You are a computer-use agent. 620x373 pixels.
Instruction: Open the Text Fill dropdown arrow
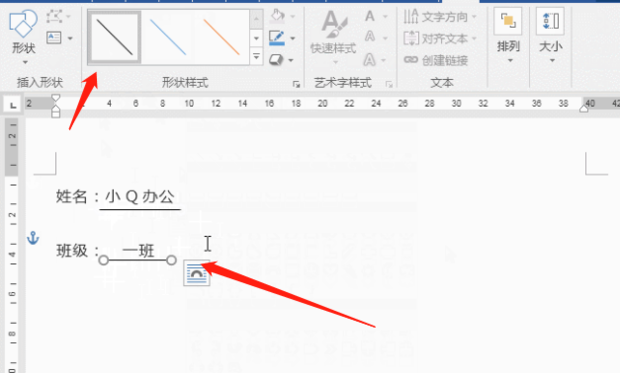385,17
